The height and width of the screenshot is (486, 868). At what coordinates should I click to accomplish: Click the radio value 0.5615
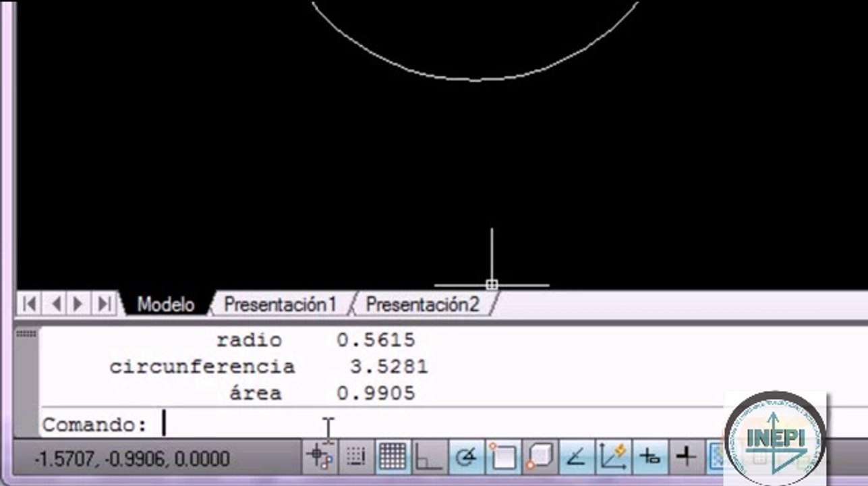[x=376, y=340]
